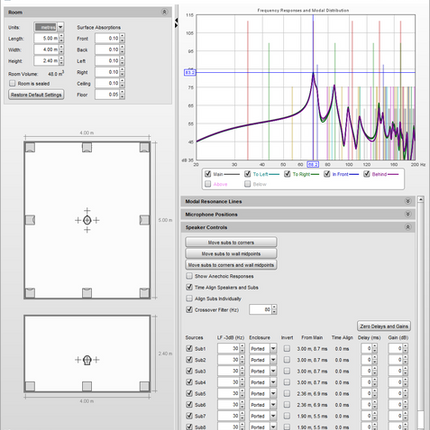This screenshot has height=430, width=430.
Task: Open the Sub7 Enclosure dropdown
Action: tap(273, 416)
